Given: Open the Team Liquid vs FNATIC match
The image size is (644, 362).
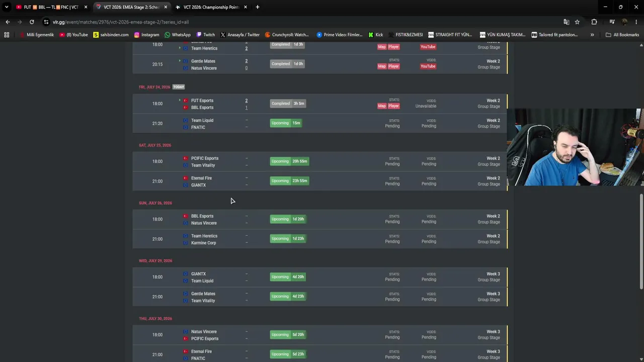Looking at the screenshot, I should pyautogui.click(x=320, y=124).
